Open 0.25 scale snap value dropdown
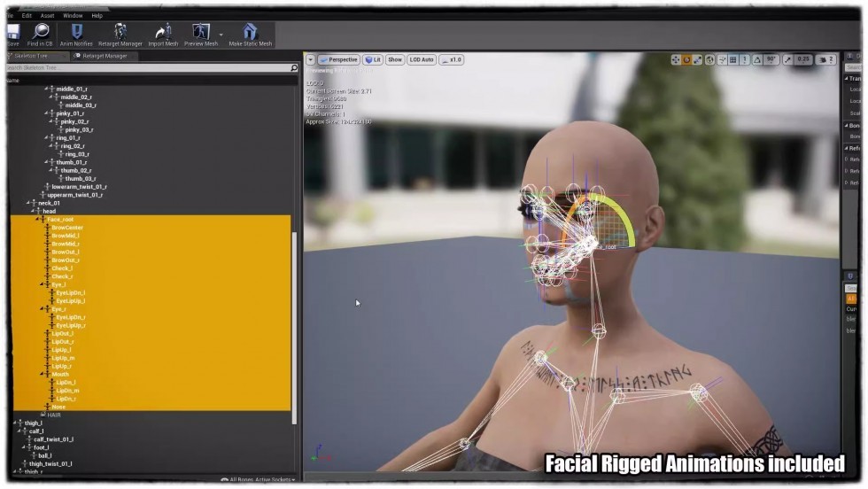Viewport: 868px width, 489px height. [x=803, y=60]
